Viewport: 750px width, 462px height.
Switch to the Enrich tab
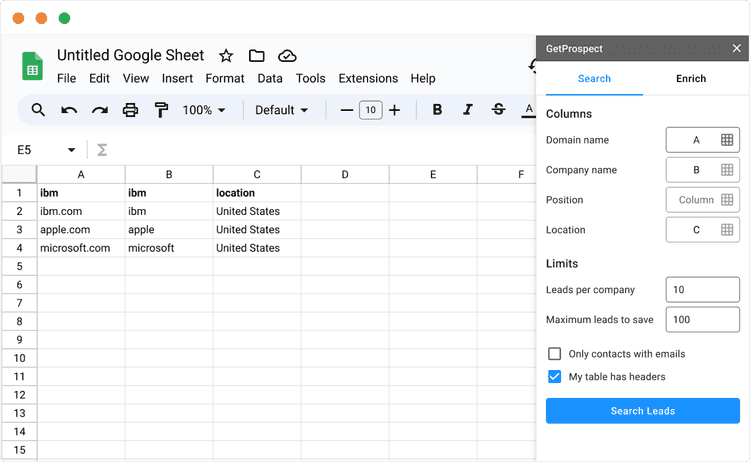coord(691,79)
